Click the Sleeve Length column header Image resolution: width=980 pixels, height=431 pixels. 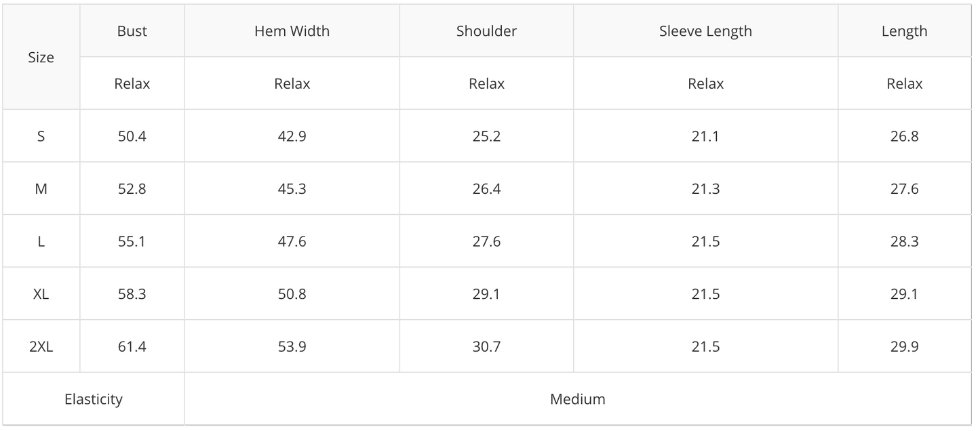tap(705, 31)
